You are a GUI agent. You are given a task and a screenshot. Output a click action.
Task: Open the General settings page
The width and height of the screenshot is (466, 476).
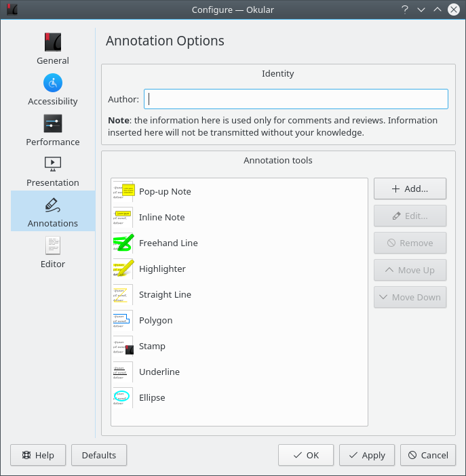[x=53, y=49]
